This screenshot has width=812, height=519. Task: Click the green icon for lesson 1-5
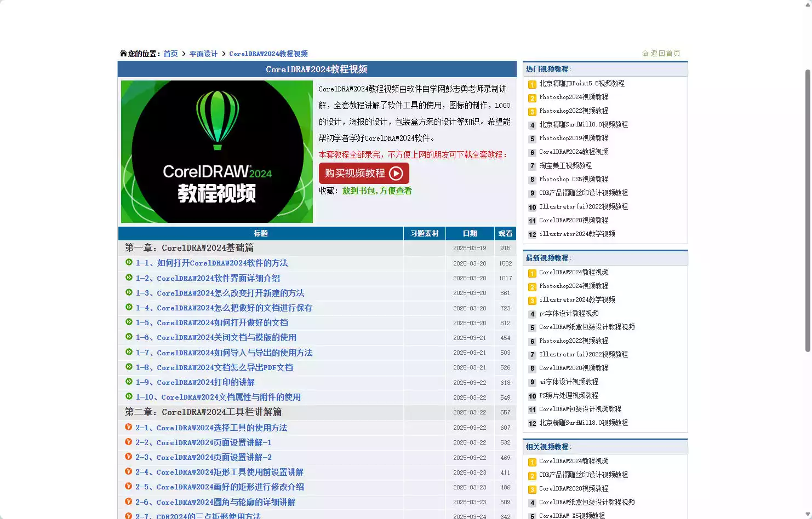(129, 322)
